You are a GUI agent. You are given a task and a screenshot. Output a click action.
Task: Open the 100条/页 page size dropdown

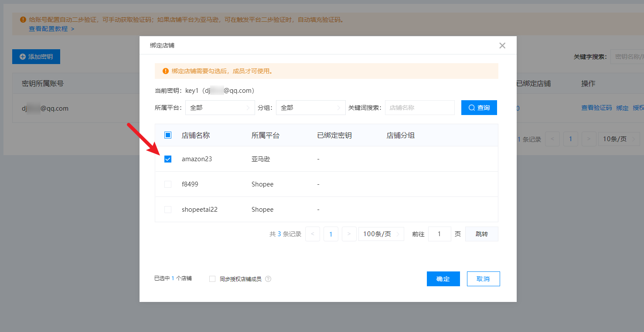coord(381,234)
